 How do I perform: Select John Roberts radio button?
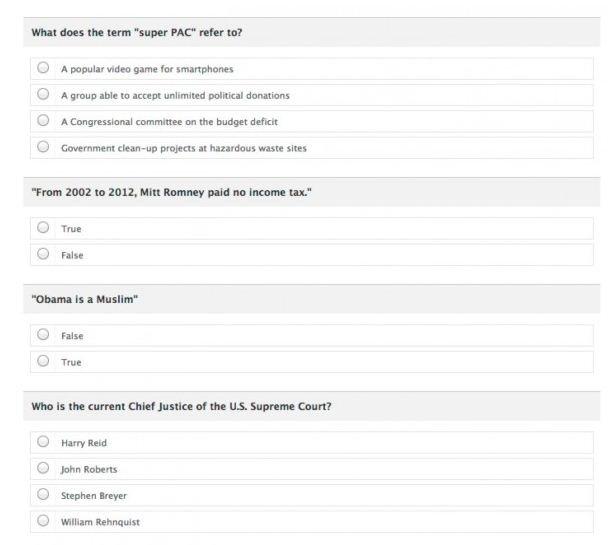[43, 468]
